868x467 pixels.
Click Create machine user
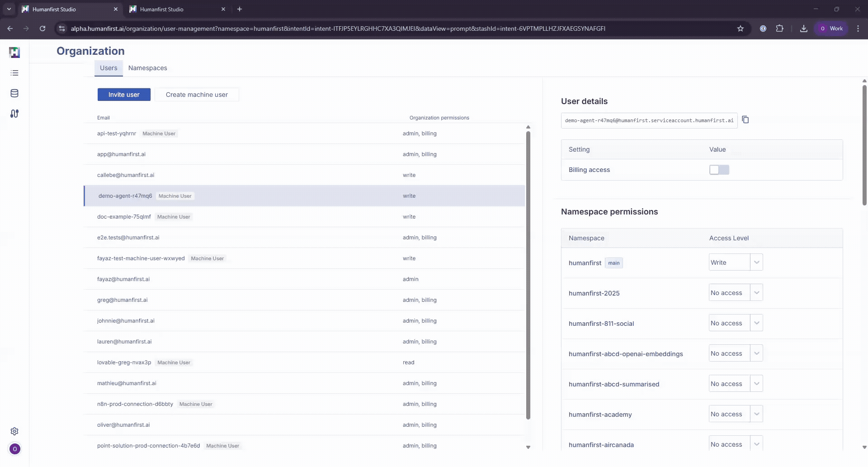pos(197,95)
